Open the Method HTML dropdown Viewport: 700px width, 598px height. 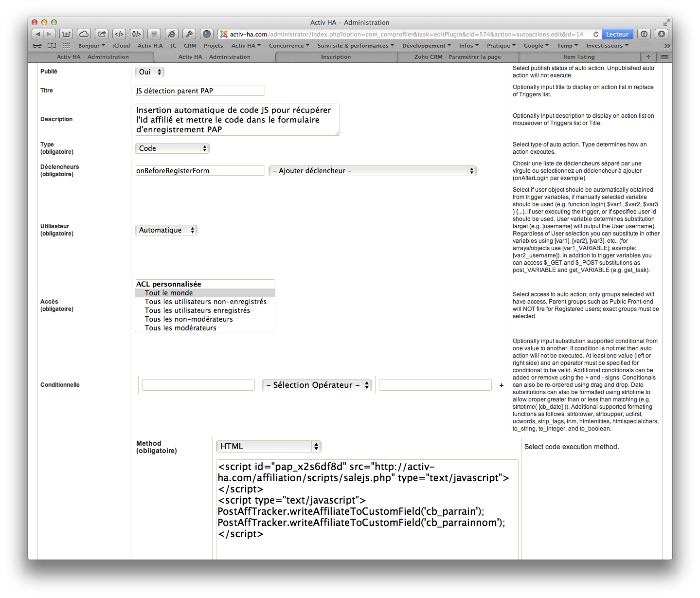tap(269, 446)
